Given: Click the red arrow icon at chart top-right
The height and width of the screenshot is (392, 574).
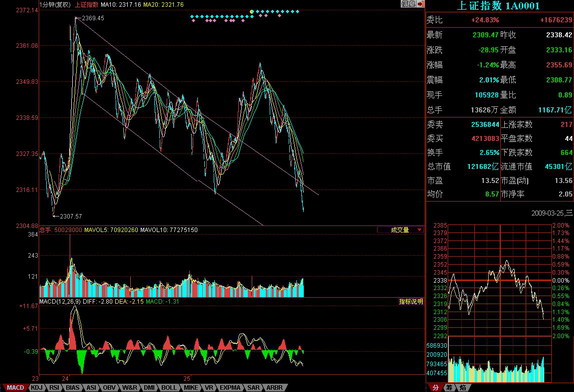Looking at the screenshot, I should pos(420,4).
